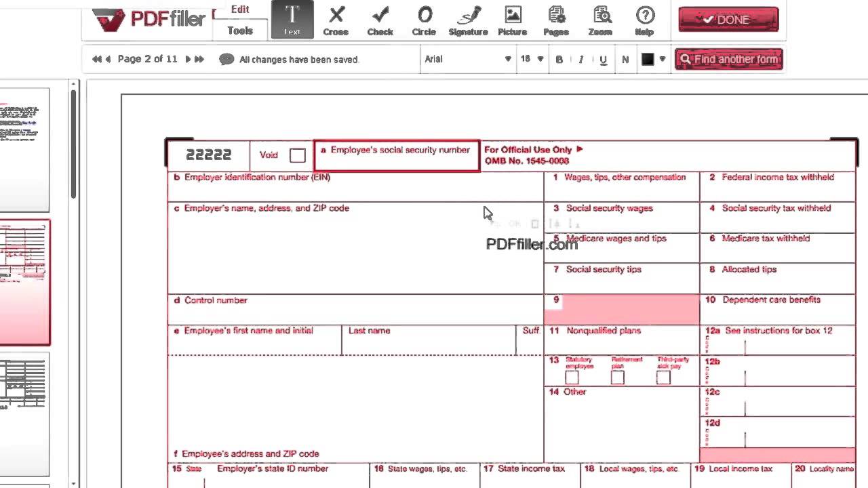Click the Control number field
The width and height of the screenshot is (868, 488).
(x=355, y=310)
